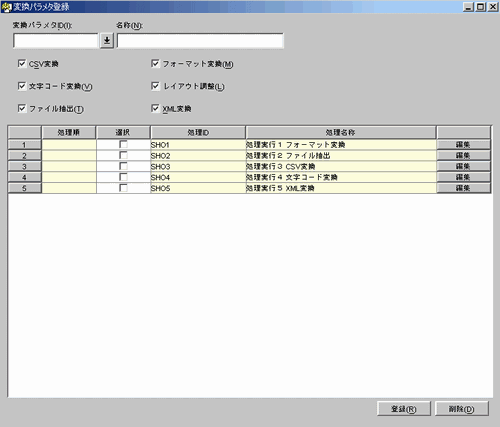Select row header number 2
The width and height of the screenshot is (500, 427).
(25, 155)
